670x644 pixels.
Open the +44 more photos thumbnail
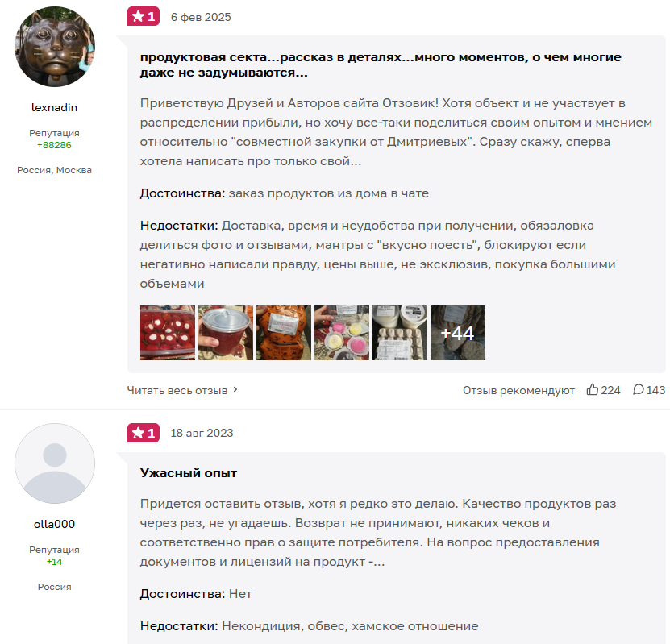point(458,333)
